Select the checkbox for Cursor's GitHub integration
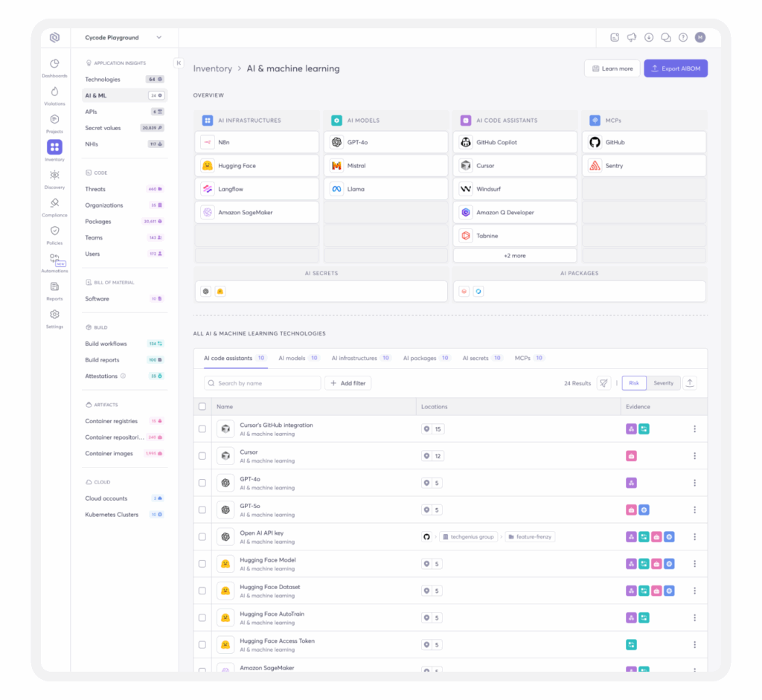The height and width of the screenshot is (700, 762). (202, 429)
